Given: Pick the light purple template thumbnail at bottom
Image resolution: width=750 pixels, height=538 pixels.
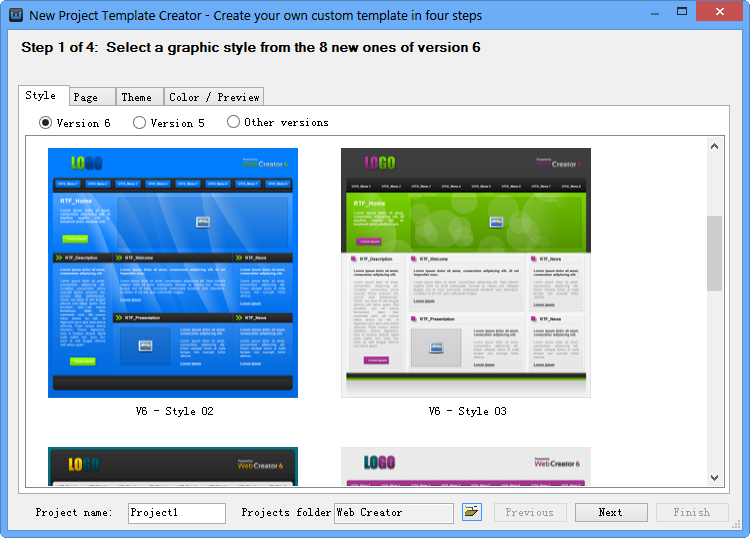Looking at the screenshot, I should click(466, 466).
